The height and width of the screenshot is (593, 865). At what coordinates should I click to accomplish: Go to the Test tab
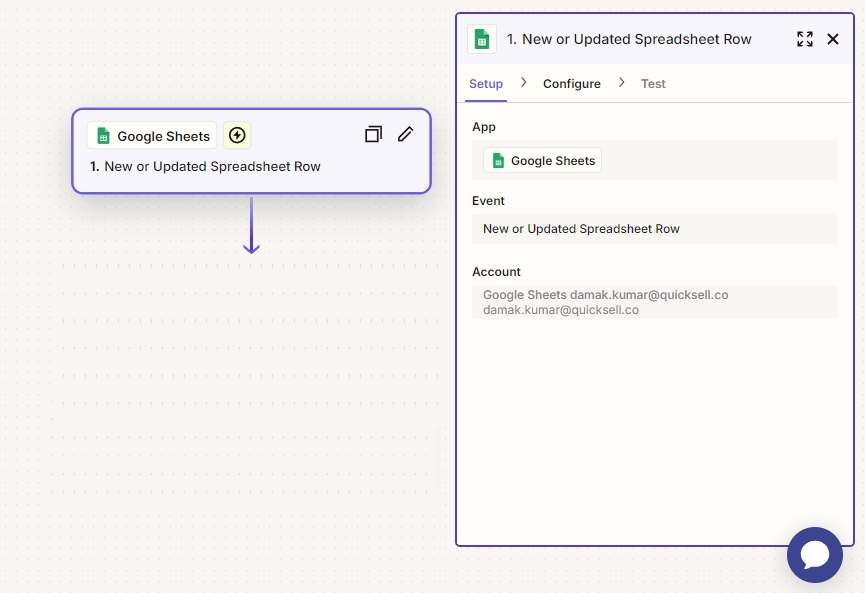pyautogui.click(x=653, y=84)
